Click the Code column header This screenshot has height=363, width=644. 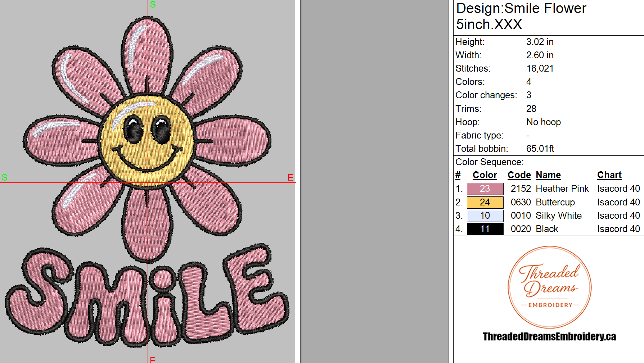coord(519,175)
